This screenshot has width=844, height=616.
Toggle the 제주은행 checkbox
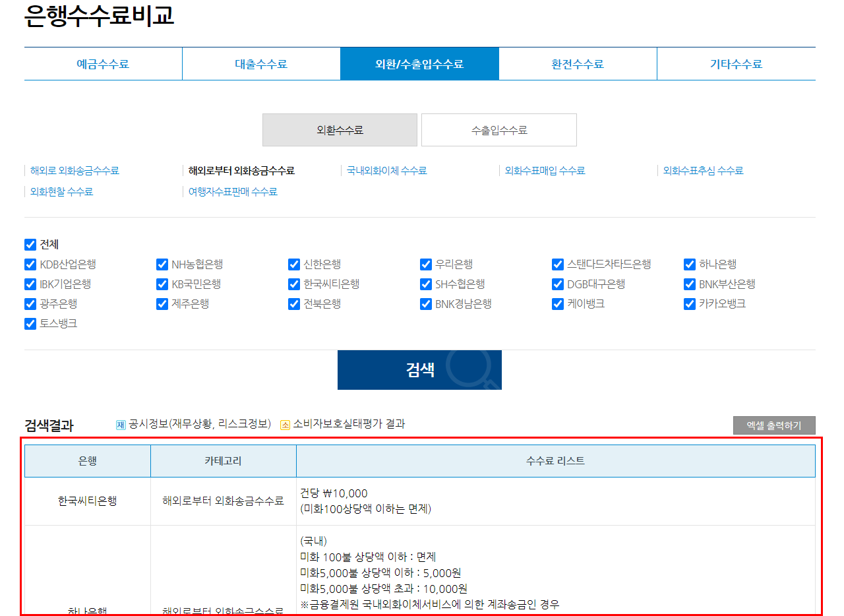coord(162,304)
